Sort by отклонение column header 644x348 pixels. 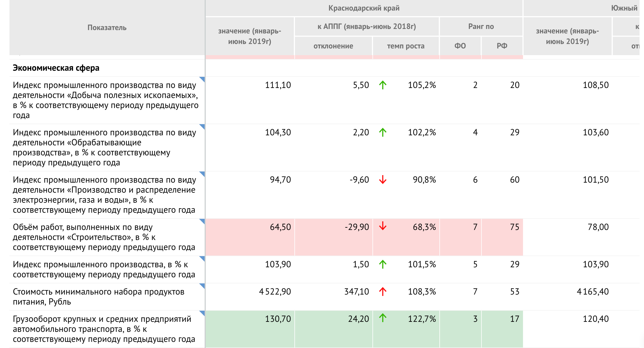click(333, 46)
